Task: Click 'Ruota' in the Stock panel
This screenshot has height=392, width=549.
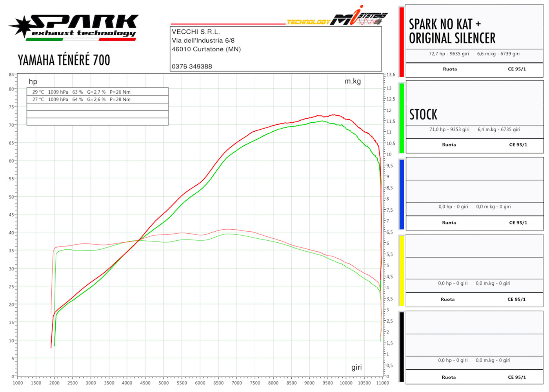Action: pyautogui.click(x=449, y=145)
